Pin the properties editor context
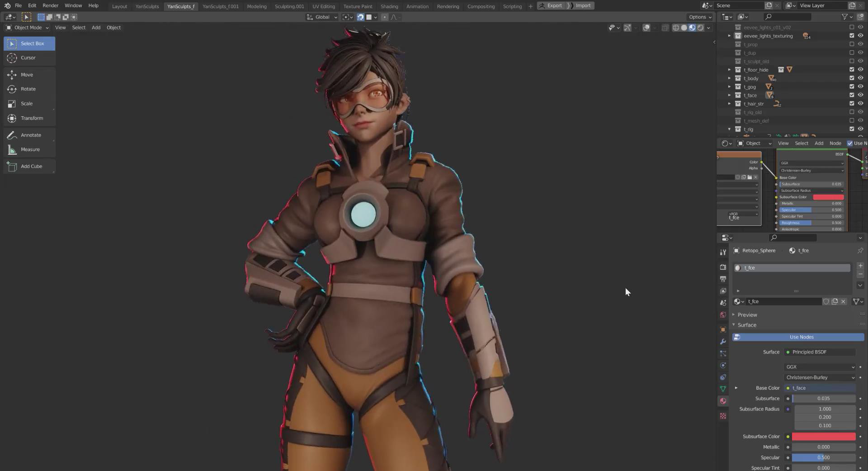Screen dimensions: 868x471 860,250
